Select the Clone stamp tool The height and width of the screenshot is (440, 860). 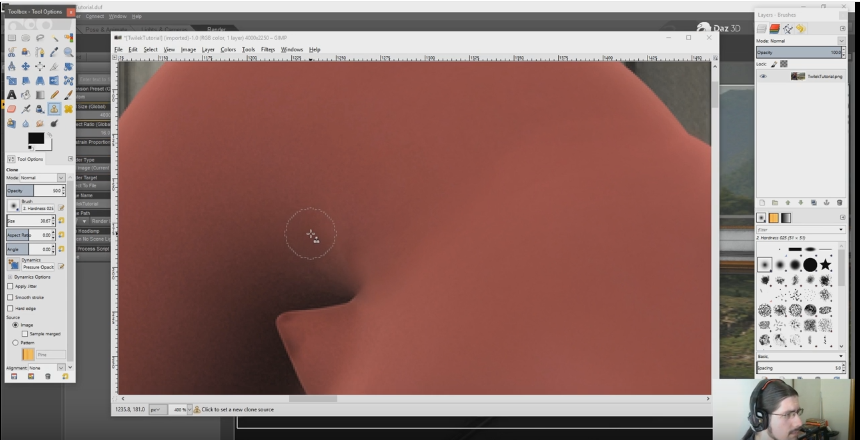coord(54,109)
